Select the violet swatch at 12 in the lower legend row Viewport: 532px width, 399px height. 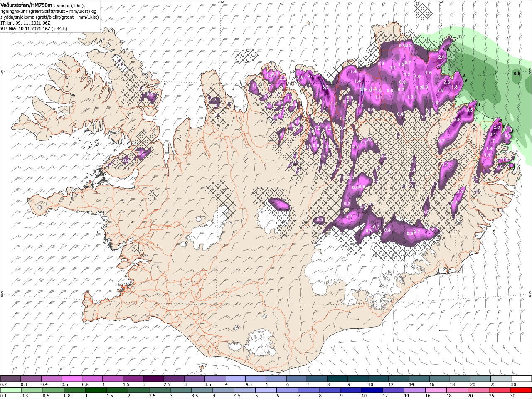coord(393,390)
